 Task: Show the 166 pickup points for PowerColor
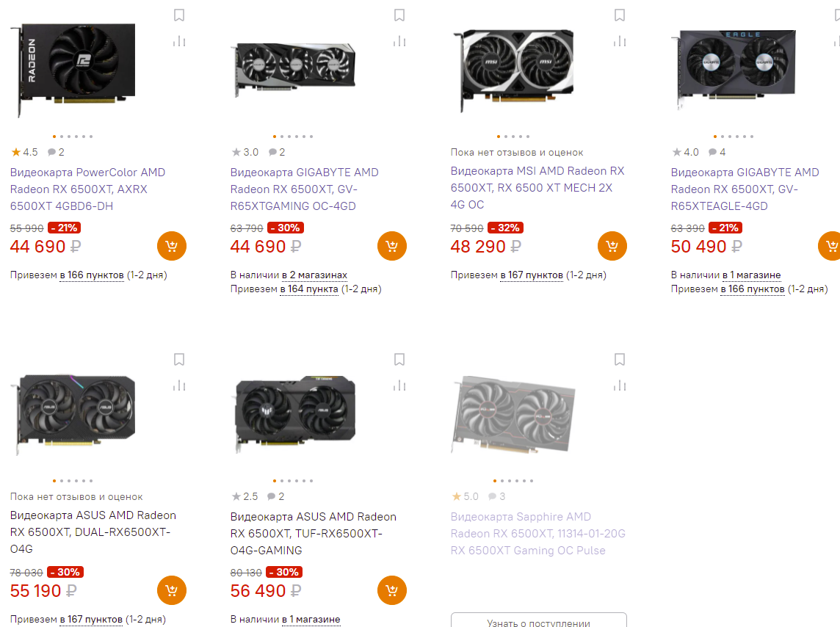[x=92, y=275]
